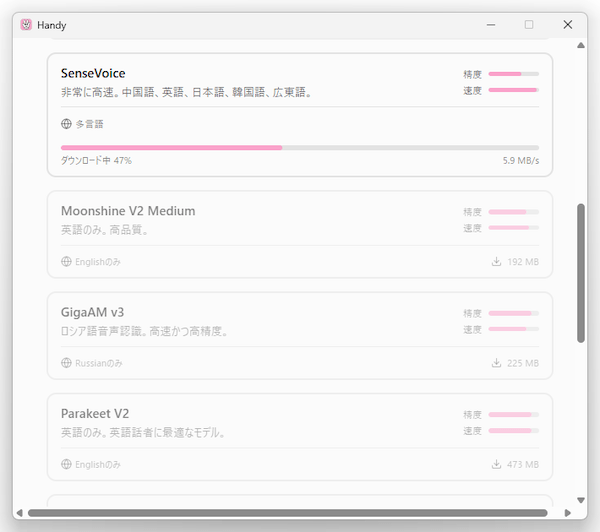Click the SenseVoice 速度 rating bar
Screen dimensions: 600x532
click(x=513, y=90)
